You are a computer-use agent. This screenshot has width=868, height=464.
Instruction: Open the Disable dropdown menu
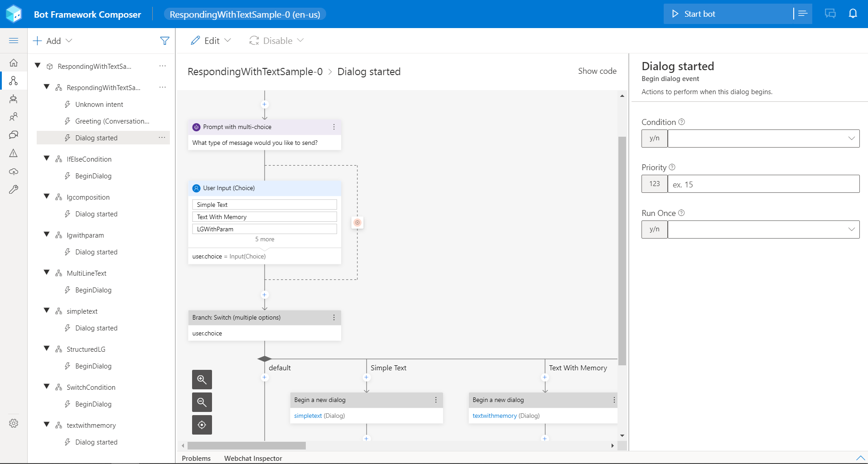pyautogui.click(x=276, y=41)
